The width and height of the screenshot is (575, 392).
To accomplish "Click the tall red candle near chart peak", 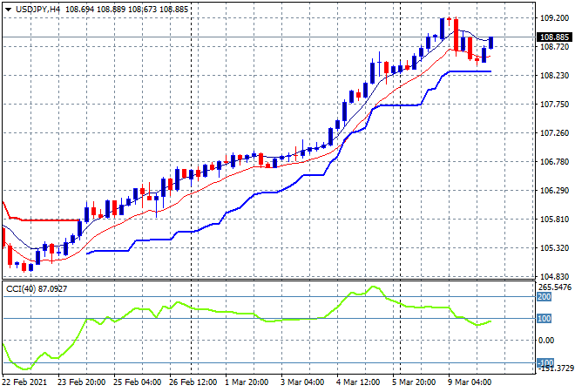I will tap(455, 35).
